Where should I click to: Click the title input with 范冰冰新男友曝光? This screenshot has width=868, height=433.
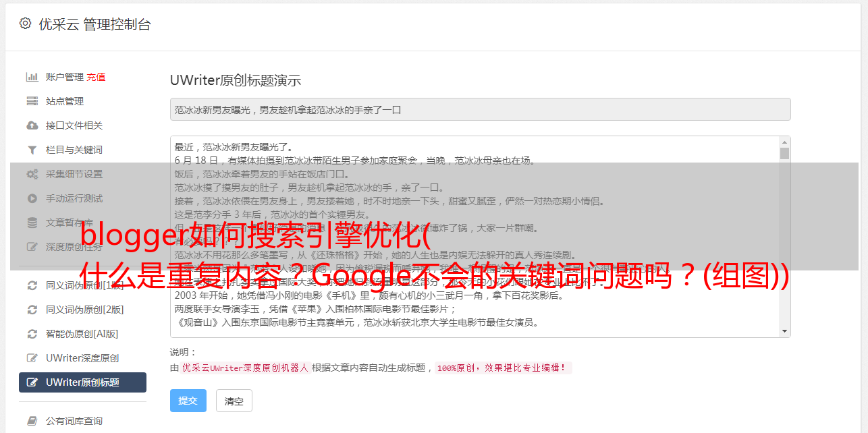point(480,109)
